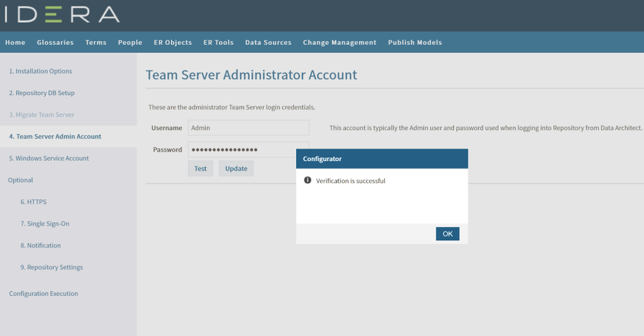The image size is (644, 336).
Task: Confirm dialog with OK button
Action: point(448,233)
